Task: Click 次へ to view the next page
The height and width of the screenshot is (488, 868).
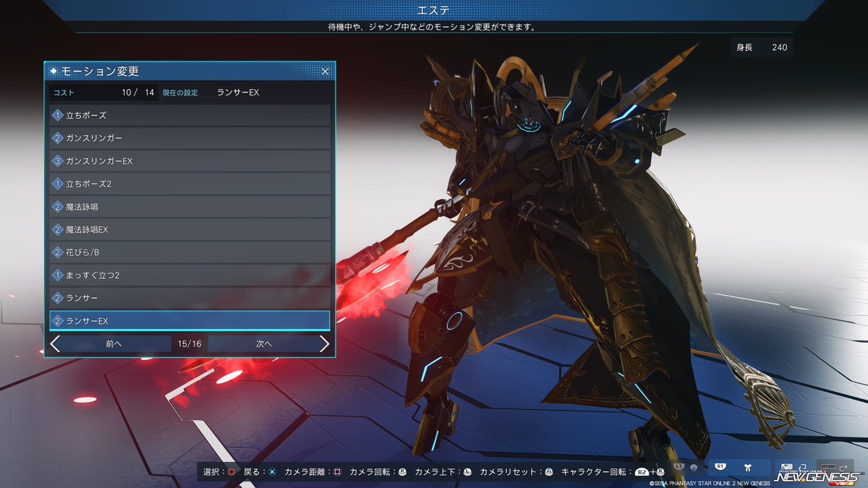Action: pos(265,344)
